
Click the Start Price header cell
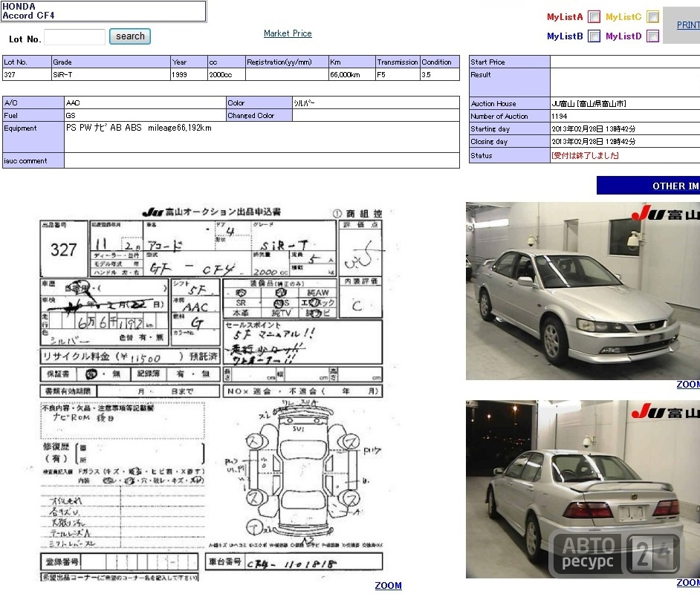509,62
